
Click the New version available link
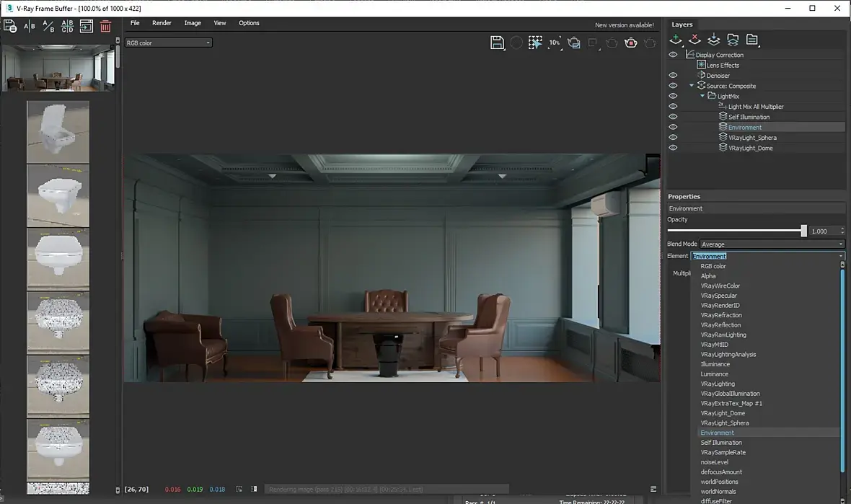[x=624, y=25]
